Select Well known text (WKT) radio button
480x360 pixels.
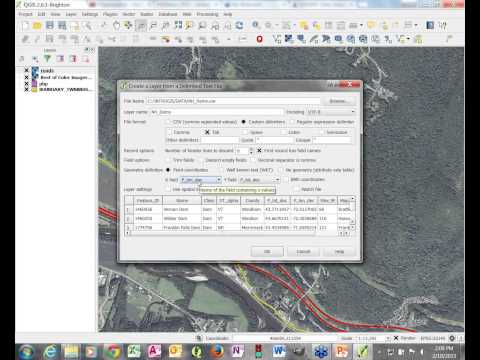[221, 170]
